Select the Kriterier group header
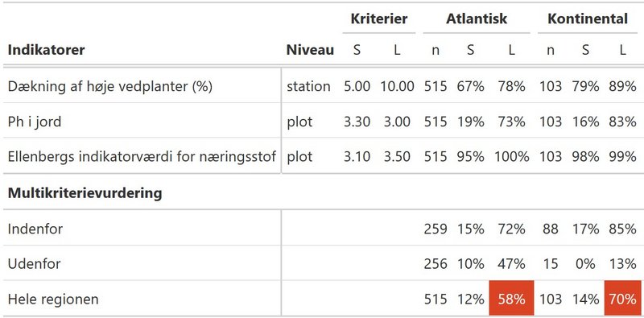 pos(379,19)
